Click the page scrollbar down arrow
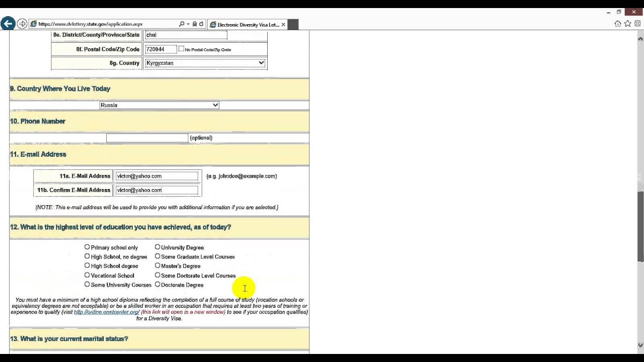This screenshot has height=362, width=644. click(x=640, y=345)
